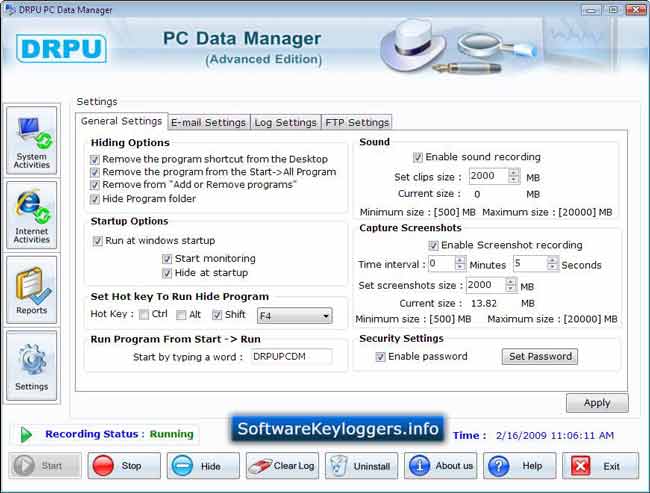Toggle Enable password checkbox
This screenshot has width=650, height=493.
coord(380,357)
